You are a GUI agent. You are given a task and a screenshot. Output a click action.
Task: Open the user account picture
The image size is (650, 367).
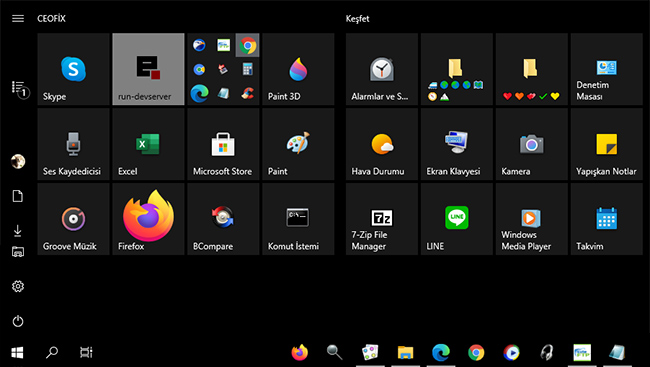(18, 161)
